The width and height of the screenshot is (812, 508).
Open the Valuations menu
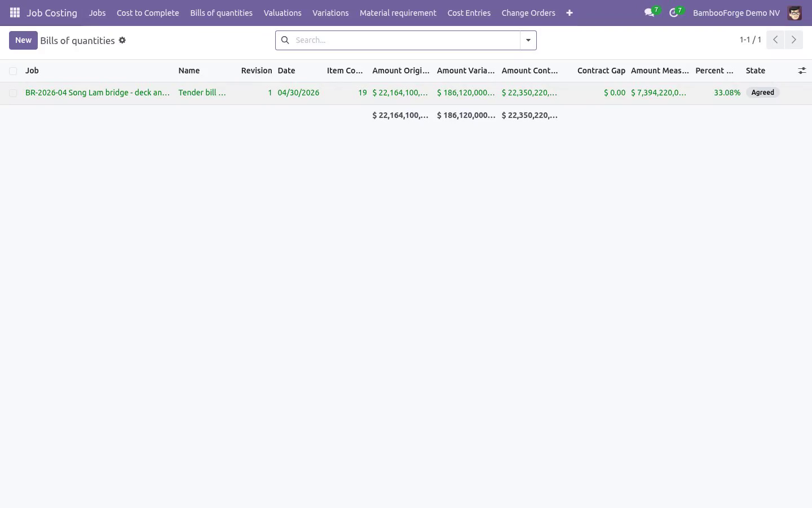pyautogui.click(x=283, y=12)
